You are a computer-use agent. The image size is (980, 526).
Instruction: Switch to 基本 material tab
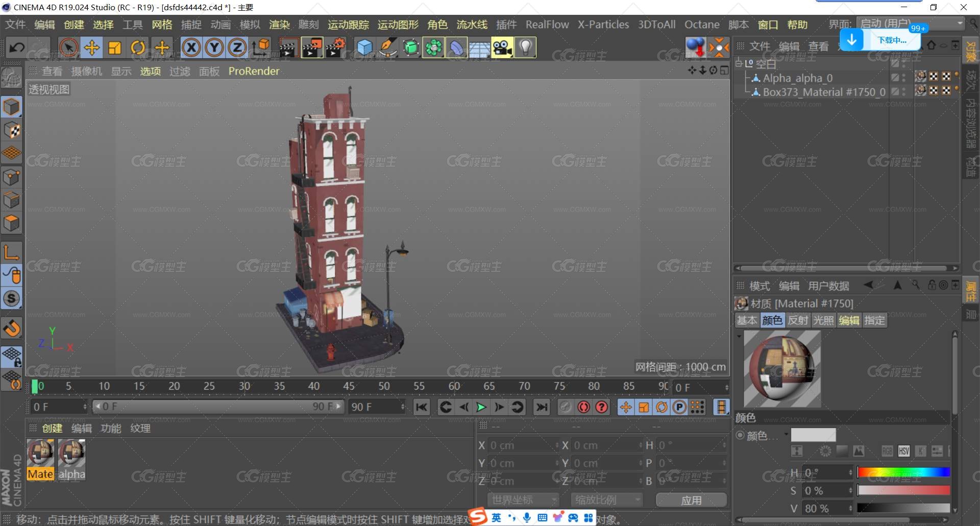point(747,320)
